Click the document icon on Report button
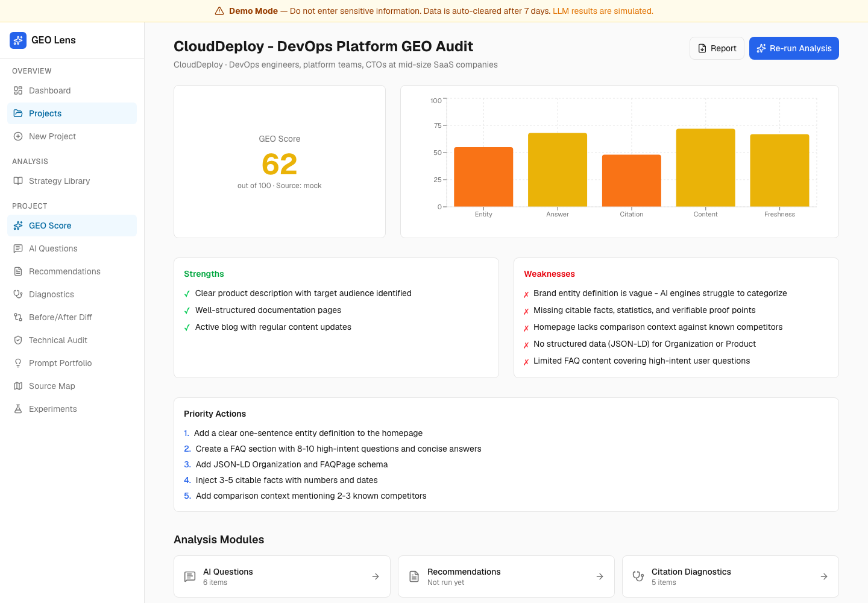 [702, 48]
